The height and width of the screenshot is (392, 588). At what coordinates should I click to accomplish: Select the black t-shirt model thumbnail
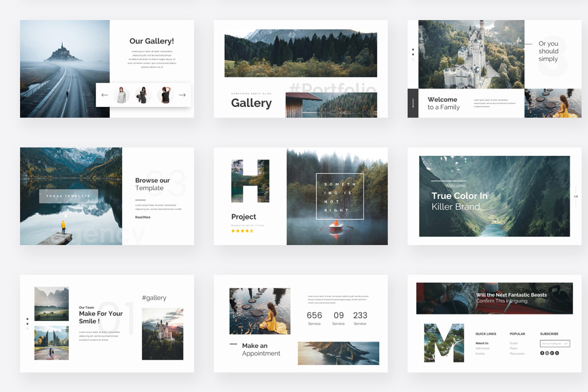165,95
